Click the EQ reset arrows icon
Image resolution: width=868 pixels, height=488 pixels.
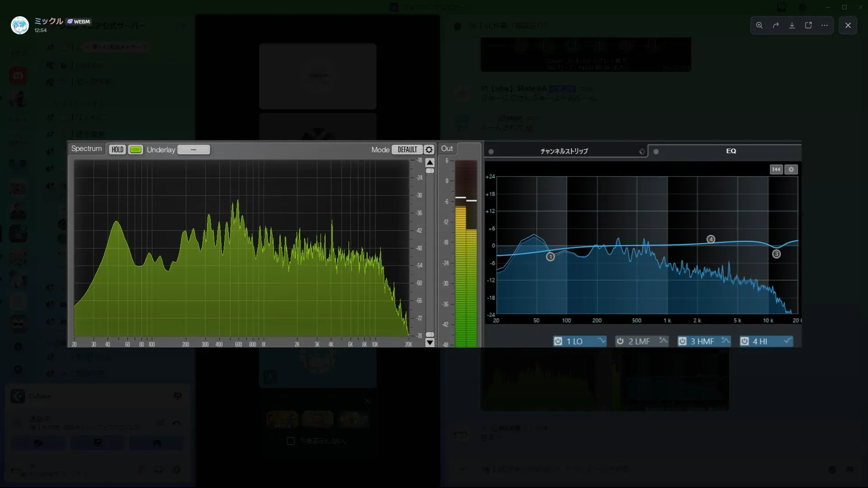[x=776, y=169]
